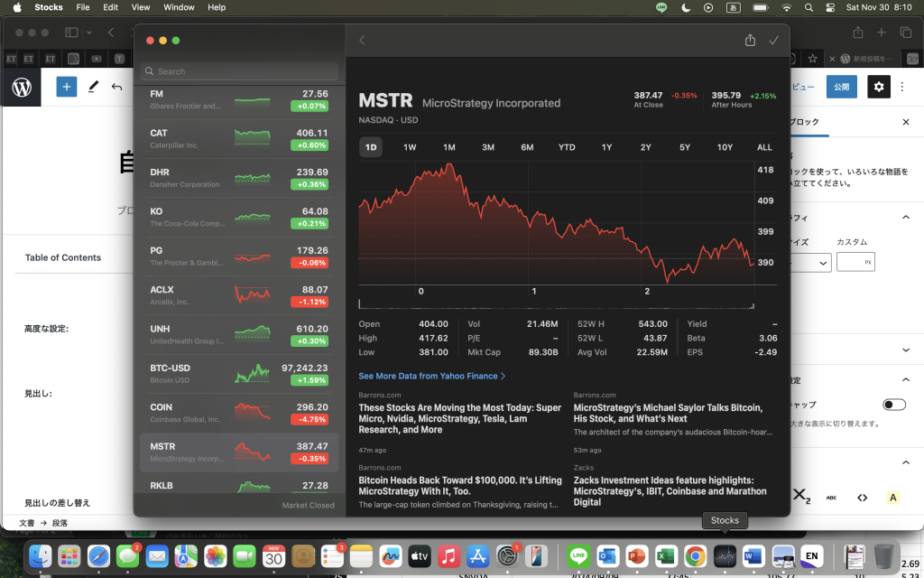Go back using the Stocks back chevron
Image resolution: width=924 pixels, height=578 pixels.
point(362,41)
